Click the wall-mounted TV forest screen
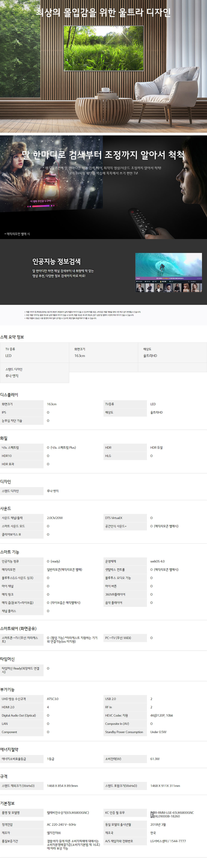Screen dimensions: 207x868 [103, 49]
